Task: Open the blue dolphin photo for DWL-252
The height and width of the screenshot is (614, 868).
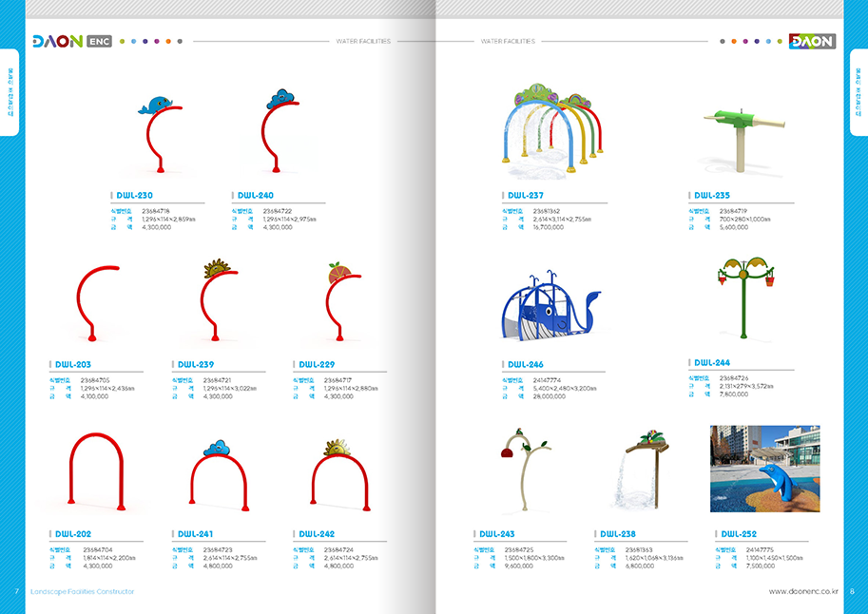Action: (x=764, y=469)
